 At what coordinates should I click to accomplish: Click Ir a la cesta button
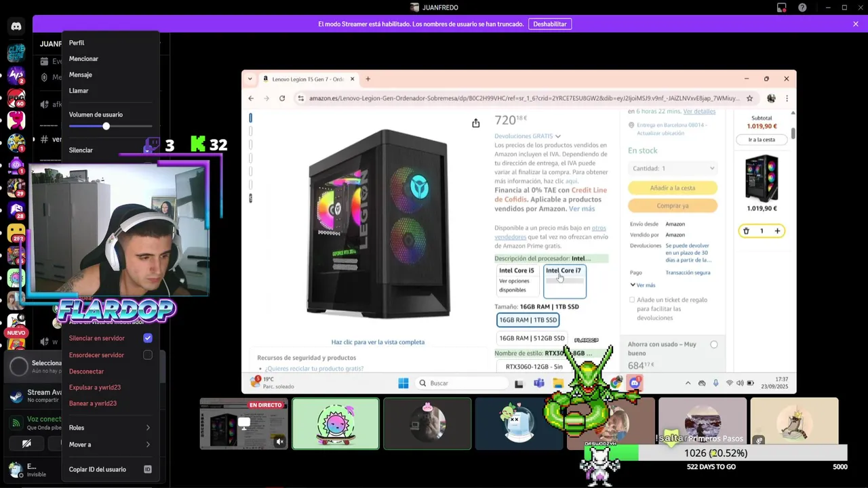tap(762, 140)
